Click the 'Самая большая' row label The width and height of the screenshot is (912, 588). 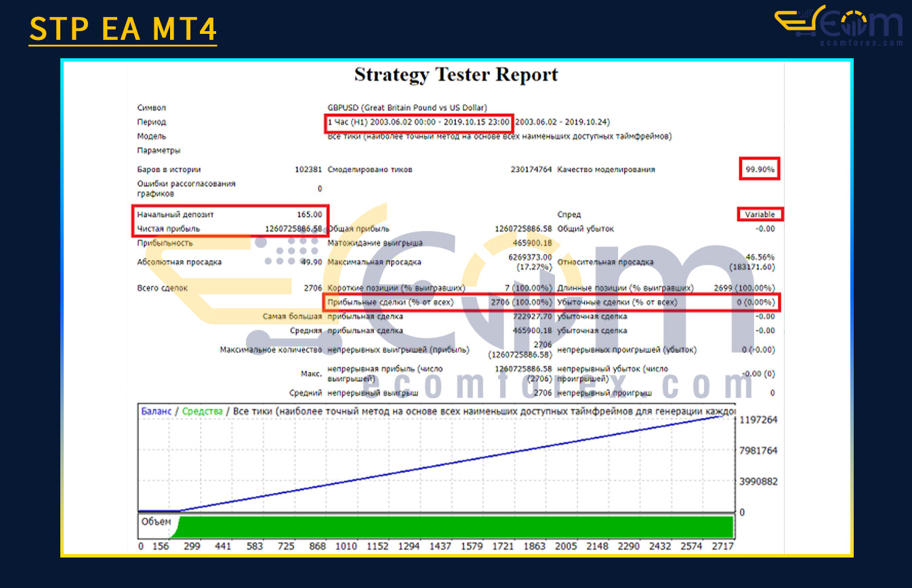(292, 316)
